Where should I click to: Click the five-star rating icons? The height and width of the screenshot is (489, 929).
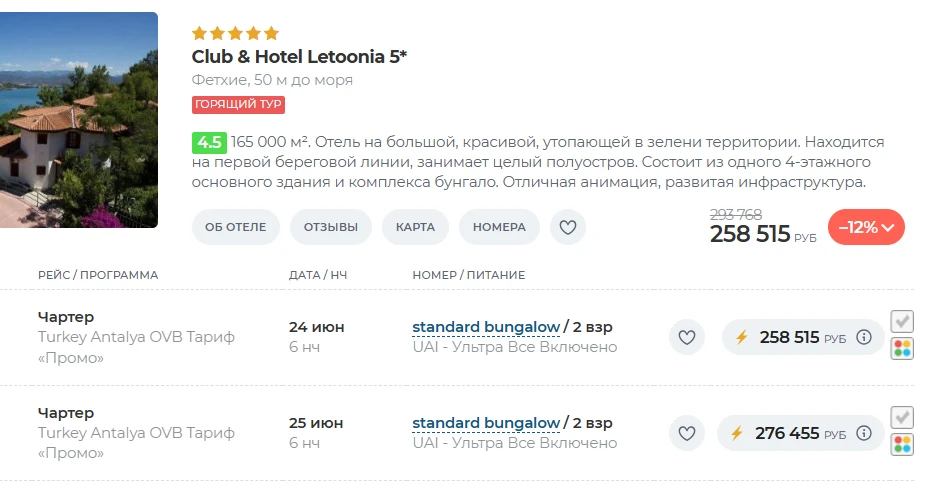point(235,33)
